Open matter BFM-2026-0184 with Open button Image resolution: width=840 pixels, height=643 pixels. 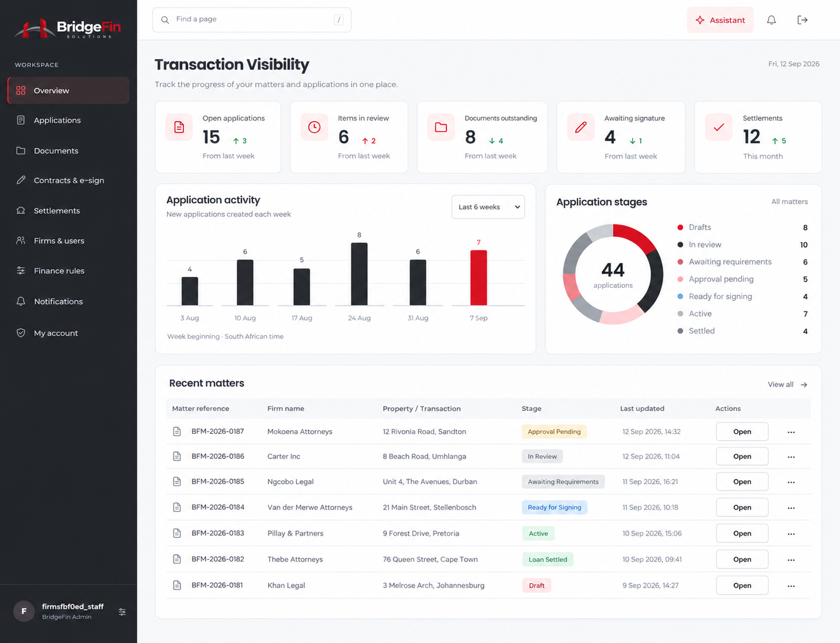click(x=742, y=508)
